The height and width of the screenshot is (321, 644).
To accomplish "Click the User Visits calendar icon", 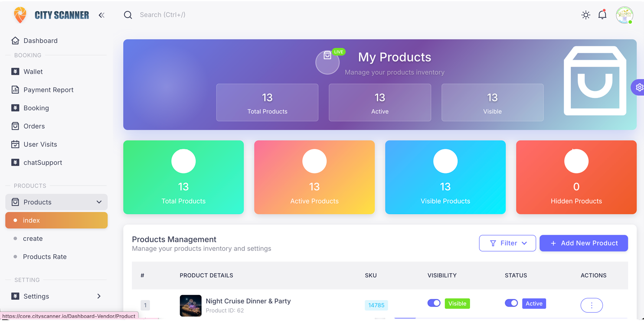I will pyautogui.click(x=14, y=144).
